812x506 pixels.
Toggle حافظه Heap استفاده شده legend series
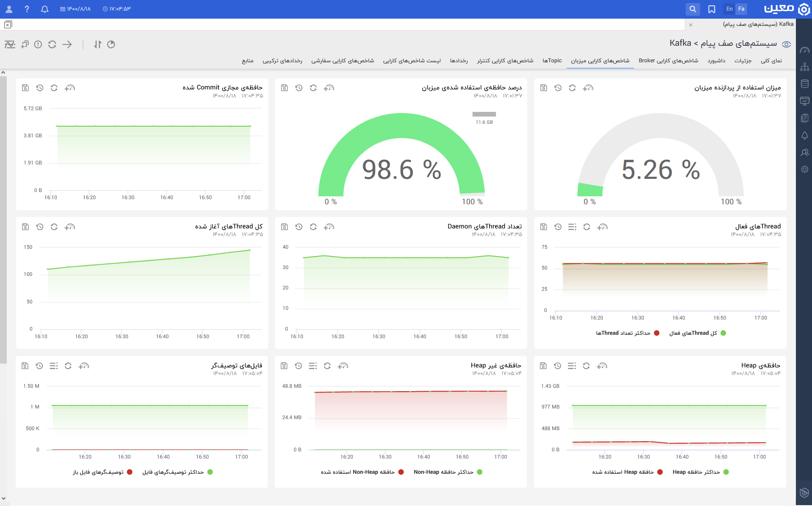tap(627, 472)
